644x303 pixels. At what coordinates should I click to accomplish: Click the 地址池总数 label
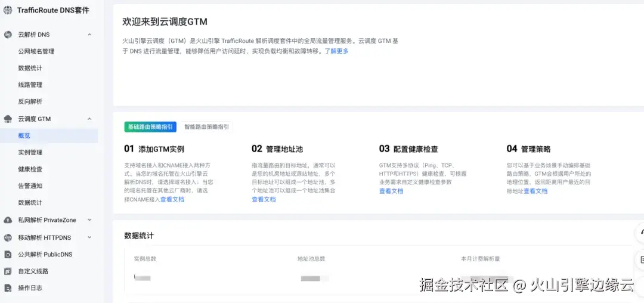(311, 259)
